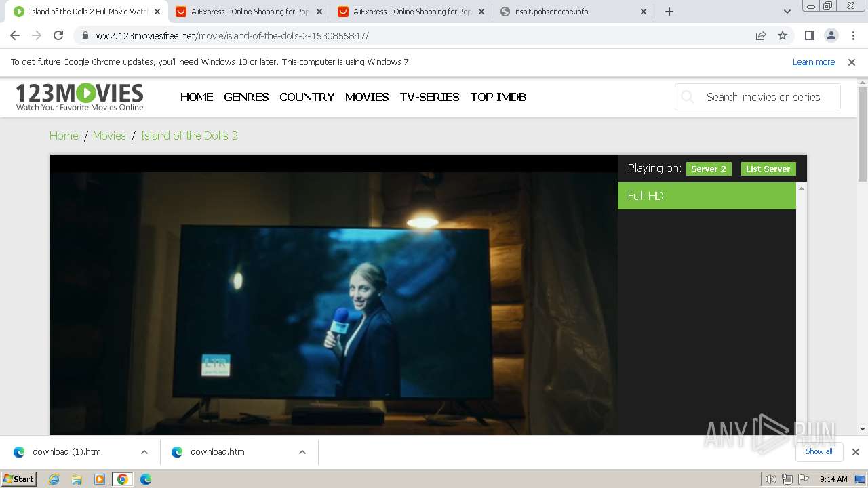Open the Microsoft Edge taskbar icon
This screenshot has height=488, width=868.
pos(146,479)
